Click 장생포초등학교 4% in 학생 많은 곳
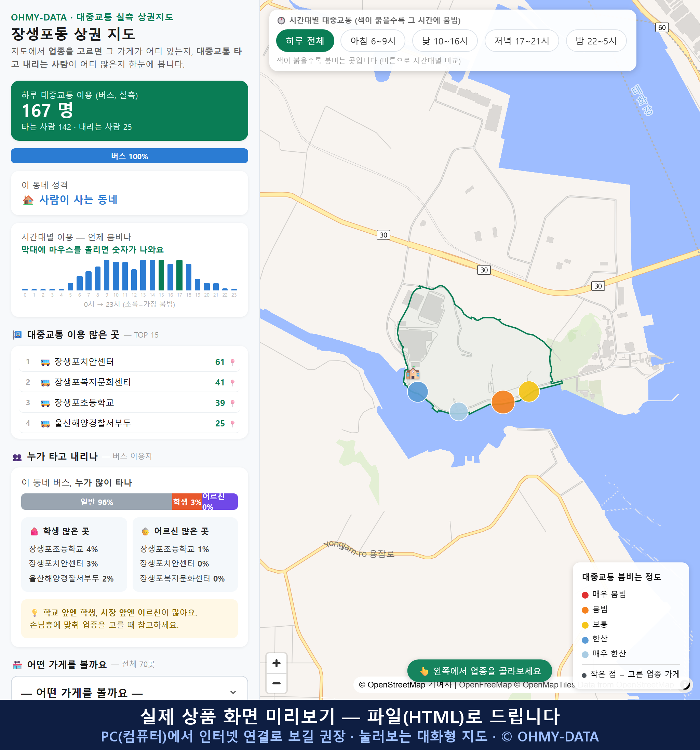 click(63, 549)
